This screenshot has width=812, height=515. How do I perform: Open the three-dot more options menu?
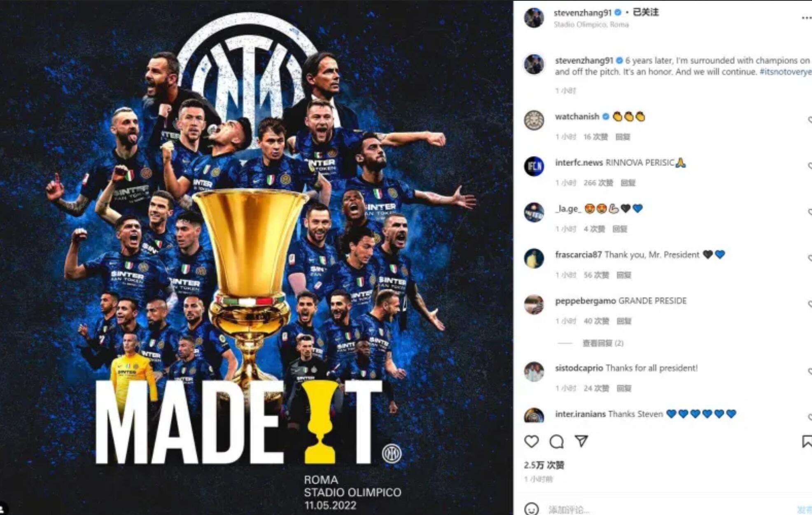pos(806,18)
